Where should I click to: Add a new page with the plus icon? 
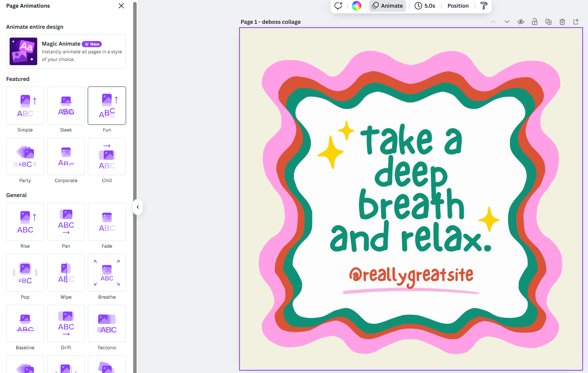point(576,22)
